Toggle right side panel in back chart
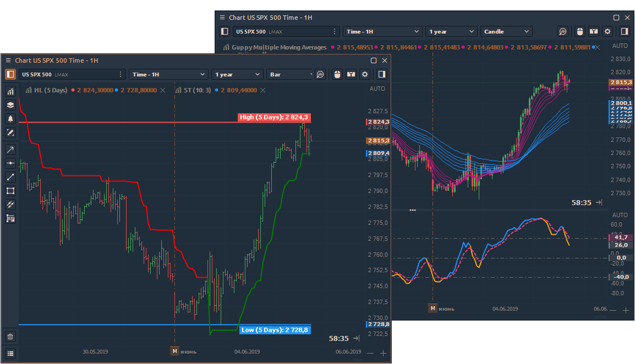 [x=623, y=31]
